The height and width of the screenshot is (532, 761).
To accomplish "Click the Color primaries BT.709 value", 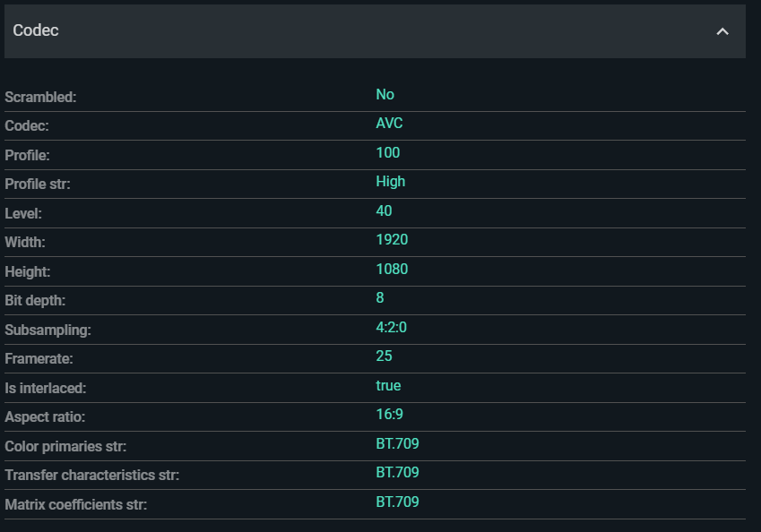I will (x=397, y=444).
